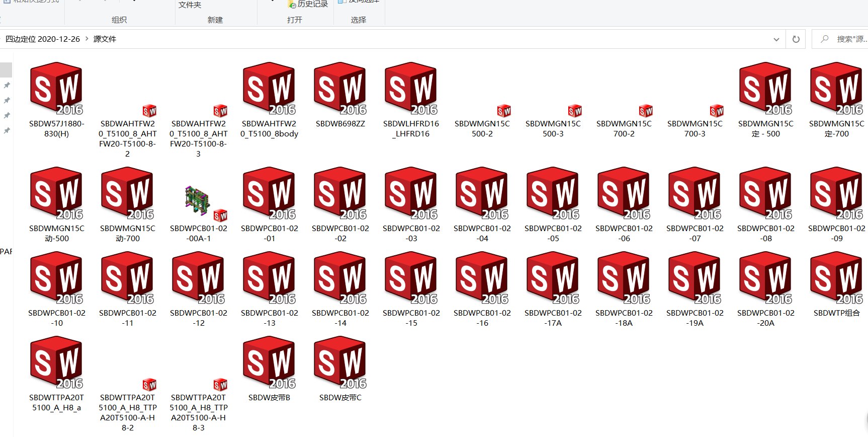
Task: Open SBDWAHTFW20_T5100_8body file icon
Action: pyautogui.click(x=269, y=89)
